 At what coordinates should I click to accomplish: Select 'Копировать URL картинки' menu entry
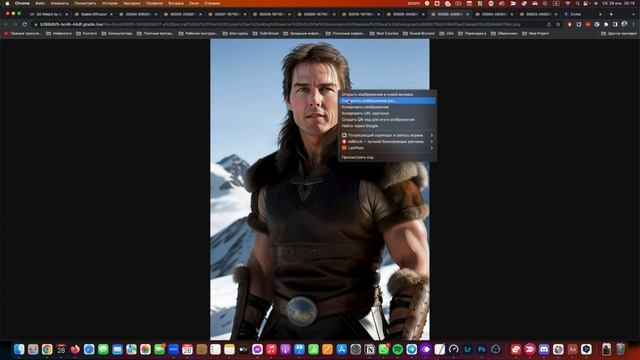point(387,113)
